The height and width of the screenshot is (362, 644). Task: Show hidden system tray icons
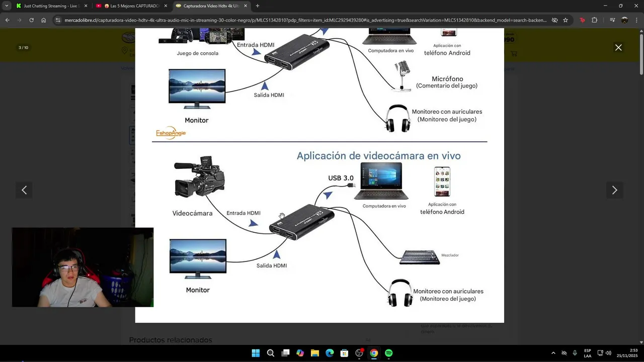tap(553, 353)
